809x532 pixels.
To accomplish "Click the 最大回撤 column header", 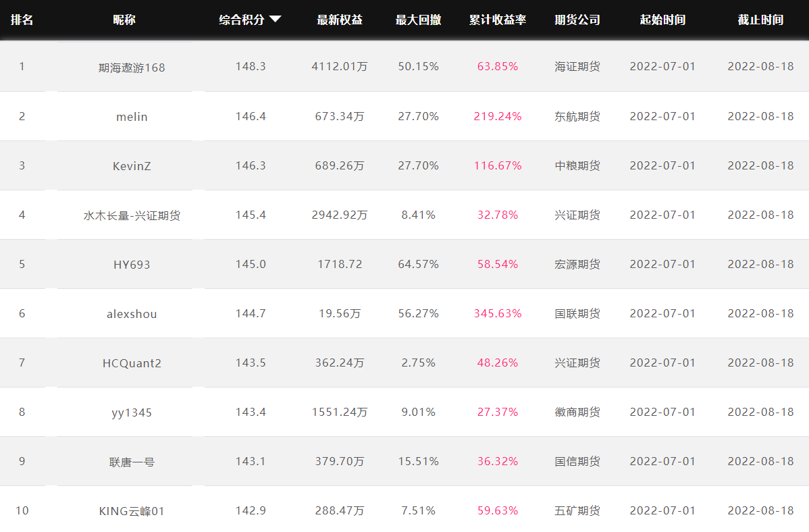I will 419,20.
